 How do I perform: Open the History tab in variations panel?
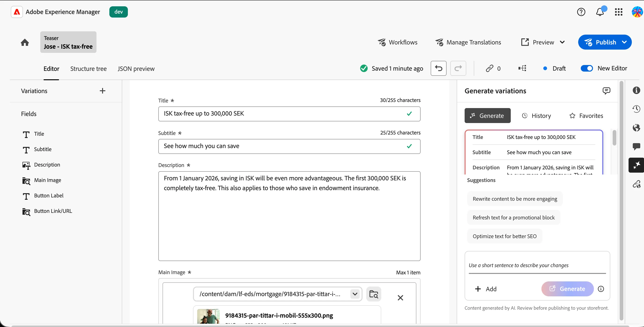coord(536,116)
